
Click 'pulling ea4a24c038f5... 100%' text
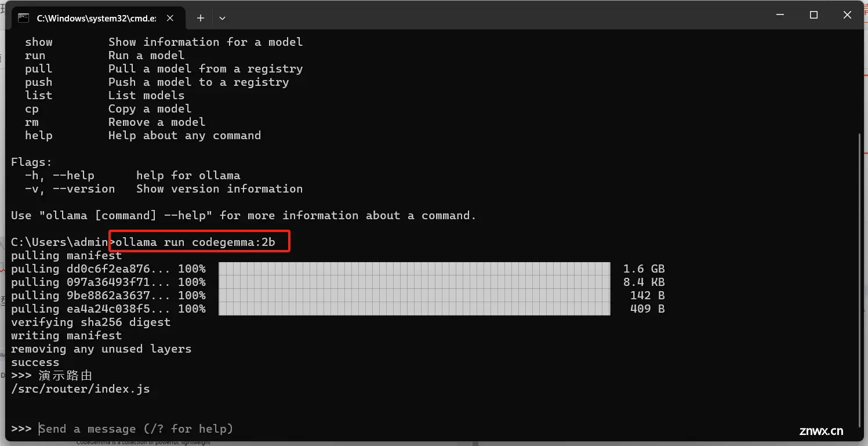coord(108,309)
